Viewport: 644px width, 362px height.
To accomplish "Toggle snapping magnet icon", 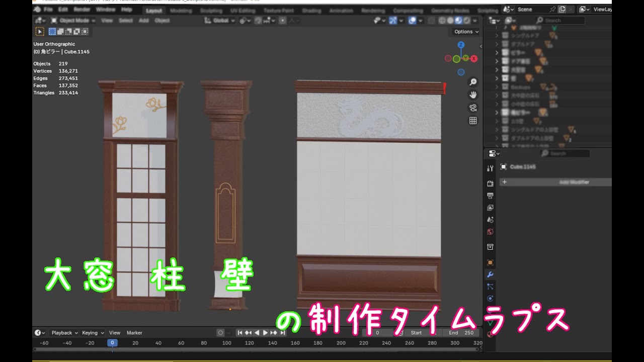I will click(258, 21).
